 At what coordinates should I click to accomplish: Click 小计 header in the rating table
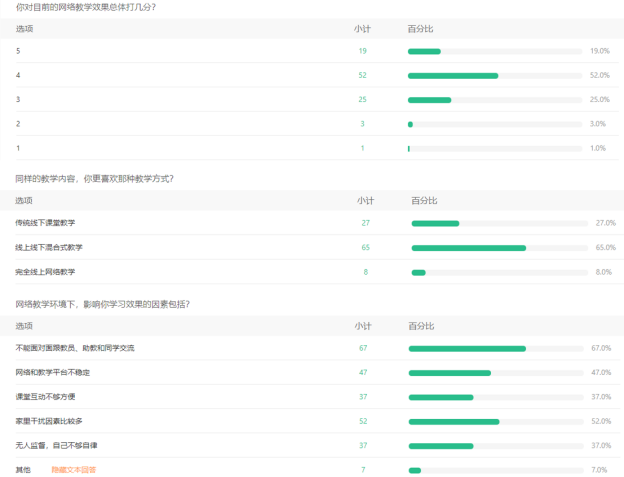[362, 28]
